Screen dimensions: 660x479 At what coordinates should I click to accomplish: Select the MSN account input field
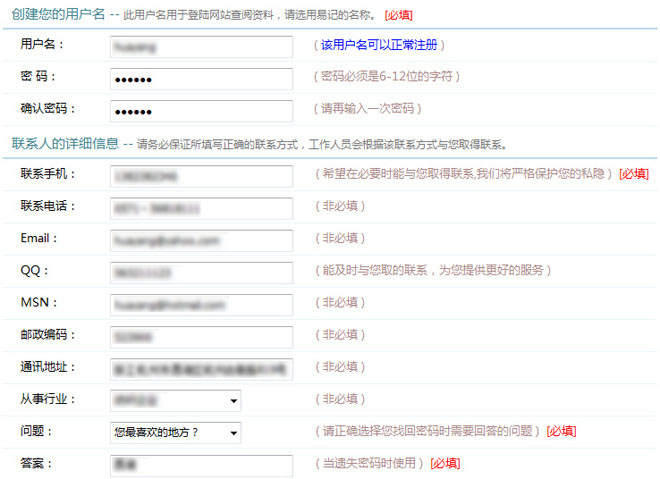pyautogui.click(x=201, y=303)
